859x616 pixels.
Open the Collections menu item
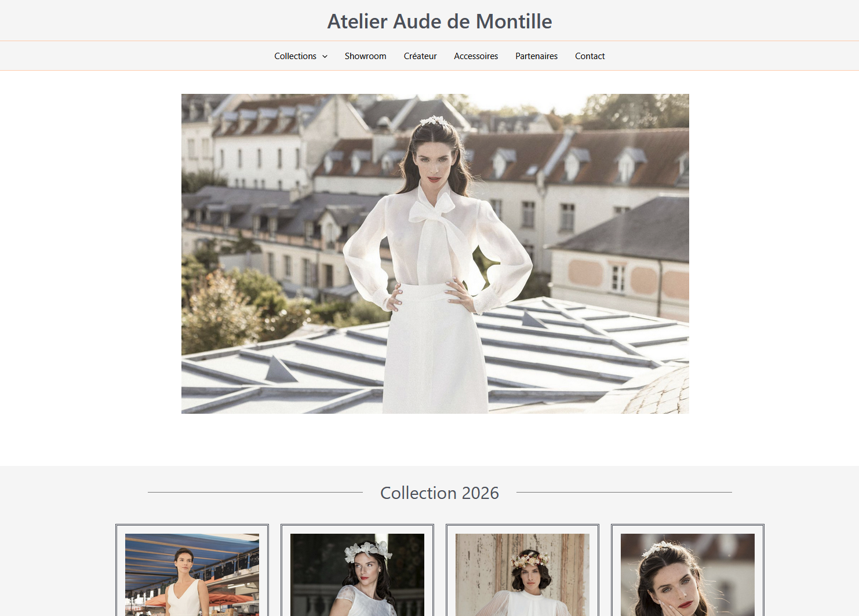tap(296, 56)
